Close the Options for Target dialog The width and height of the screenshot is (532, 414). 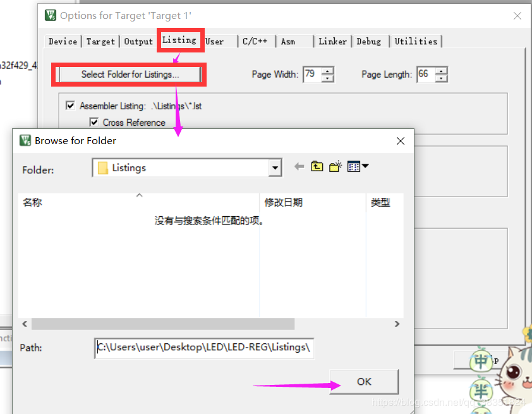tap(517, 16)
